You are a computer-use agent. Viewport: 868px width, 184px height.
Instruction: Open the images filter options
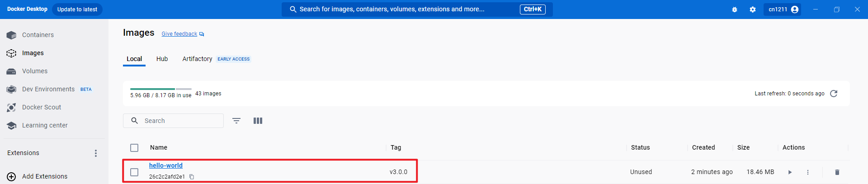tap(236, 121)
